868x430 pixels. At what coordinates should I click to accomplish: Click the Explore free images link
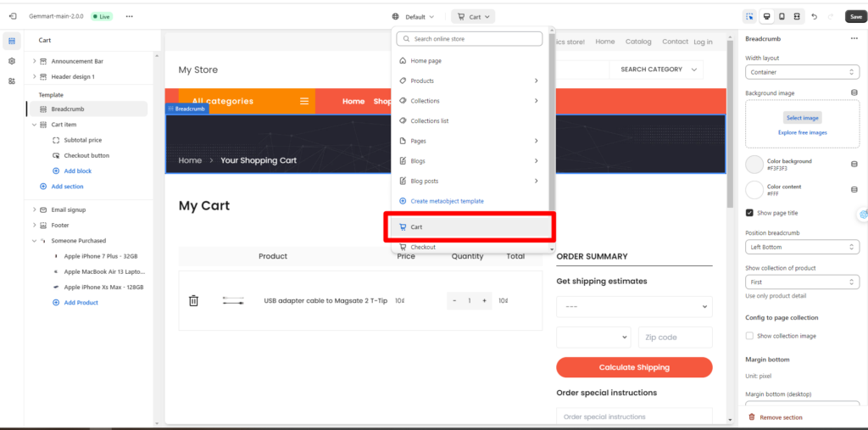click(x=802, y=132)
